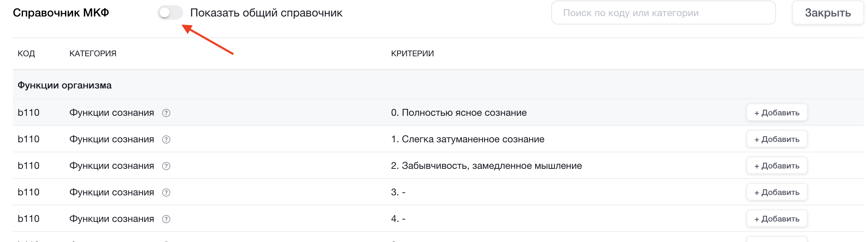Click the search field for code or category

point(663,13)
